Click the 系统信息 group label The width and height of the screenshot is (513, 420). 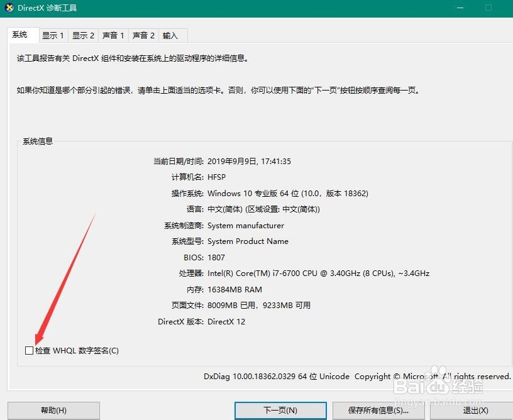click(38, 141)
